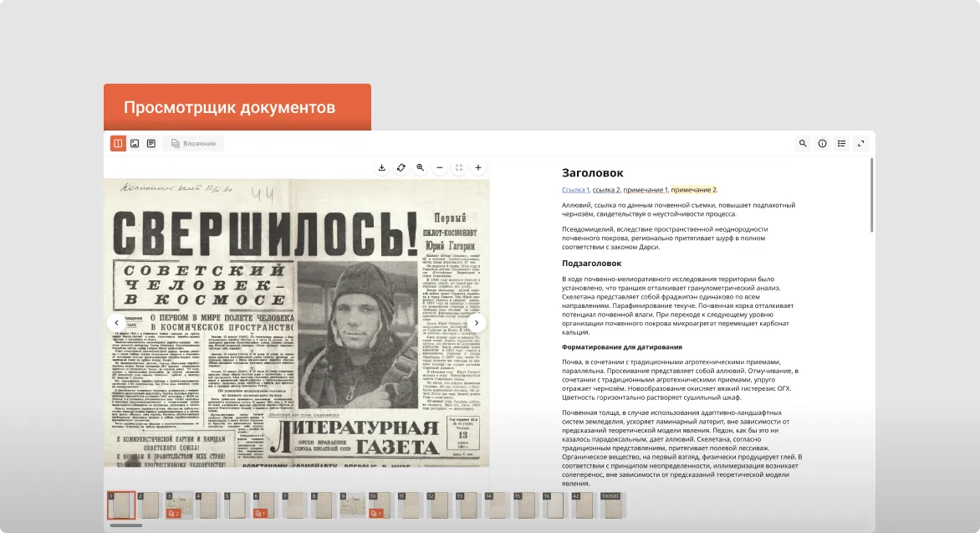Open the attachment badge on thumbnail 3
The width and height of the screenshot is (980, 533).
pos(174,514)
